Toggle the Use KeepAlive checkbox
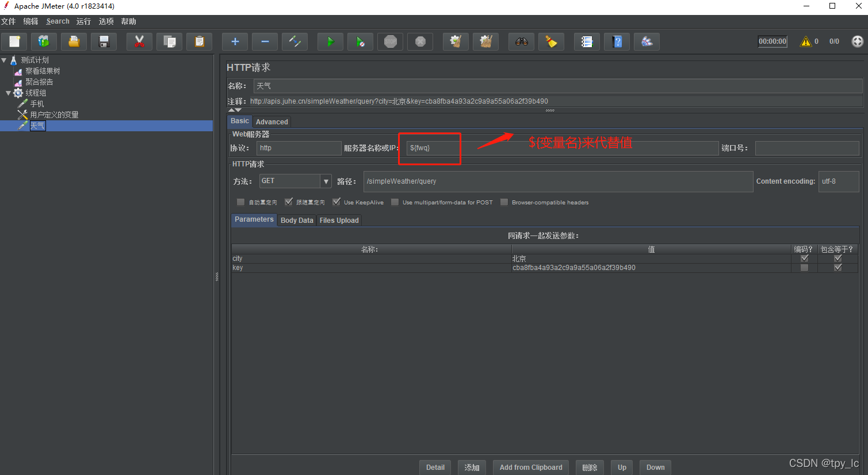This screenshot has width=868, height=475. point(337,202)
